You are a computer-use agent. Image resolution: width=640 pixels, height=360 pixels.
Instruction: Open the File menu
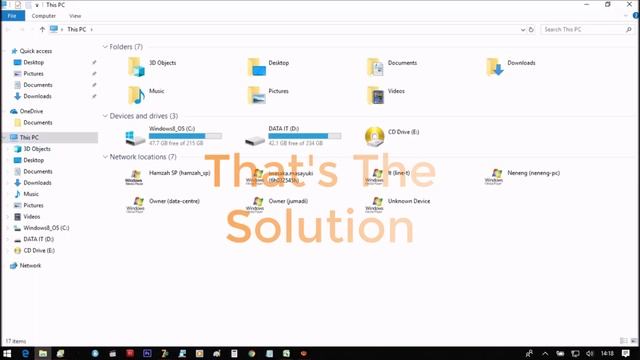[12, 16]
